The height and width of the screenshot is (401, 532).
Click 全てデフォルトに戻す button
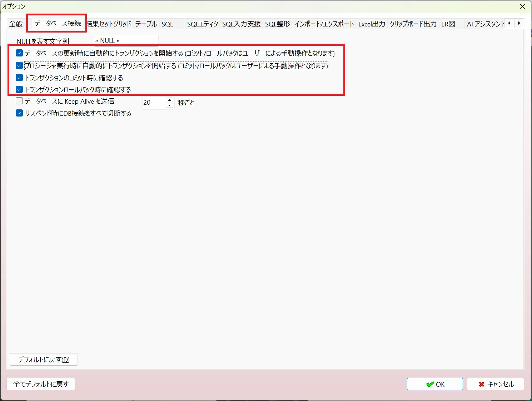[x=41, y=384]
